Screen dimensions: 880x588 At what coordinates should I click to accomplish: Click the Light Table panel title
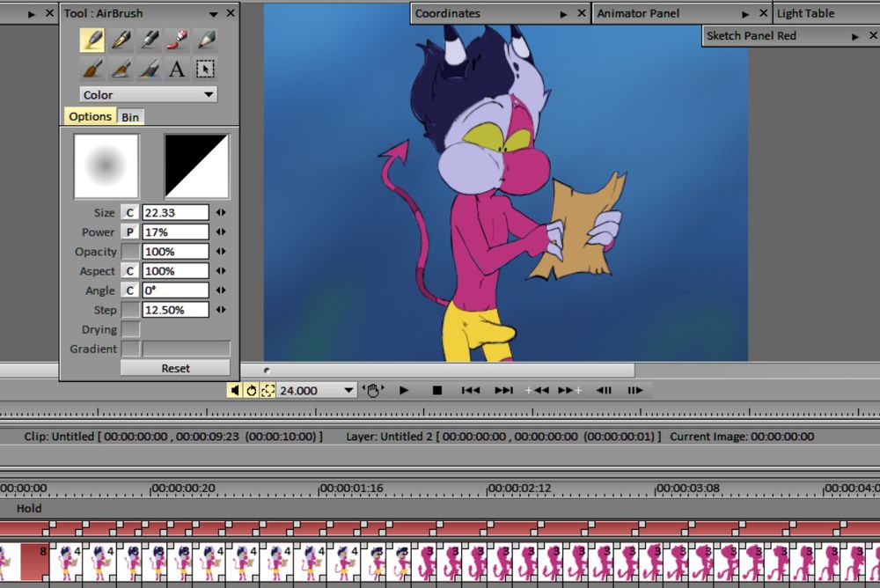point(805,13)
